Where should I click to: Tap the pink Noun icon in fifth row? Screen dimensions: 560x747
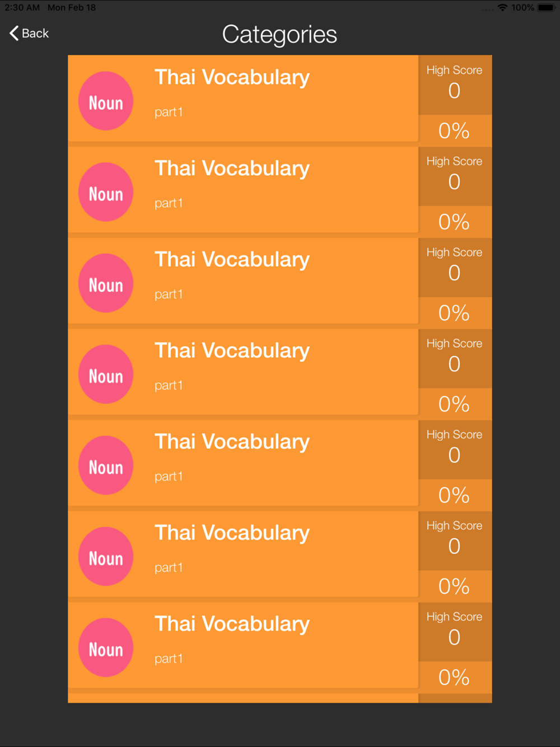106,465
